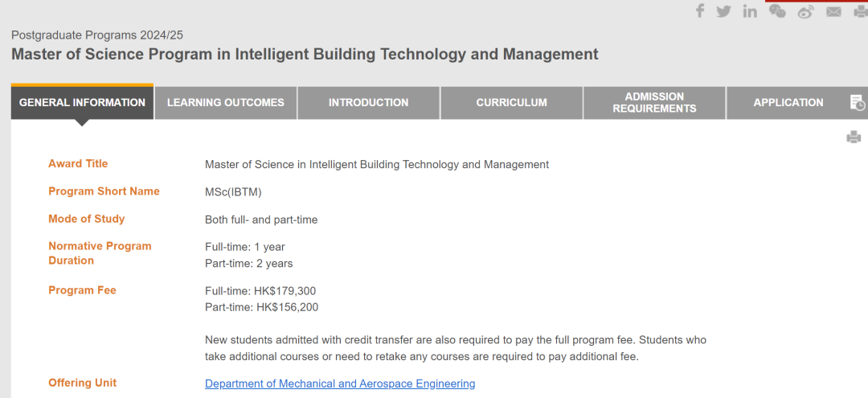Click the email envelope share icon
The height and width of the screenshot is (398, 868).
click(x=833, y=11)
